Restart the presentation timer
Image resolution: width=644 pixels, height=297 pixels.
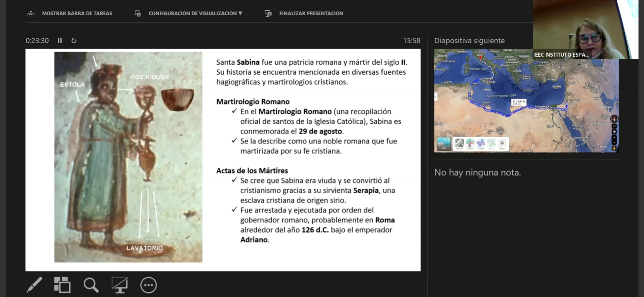tap(74, 40)
